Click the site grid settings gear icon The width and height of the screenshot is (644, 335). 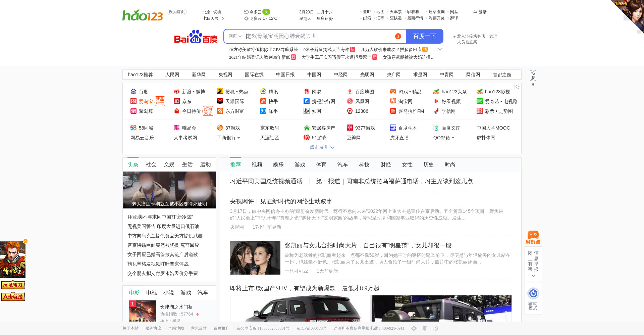tap(518, 87)
